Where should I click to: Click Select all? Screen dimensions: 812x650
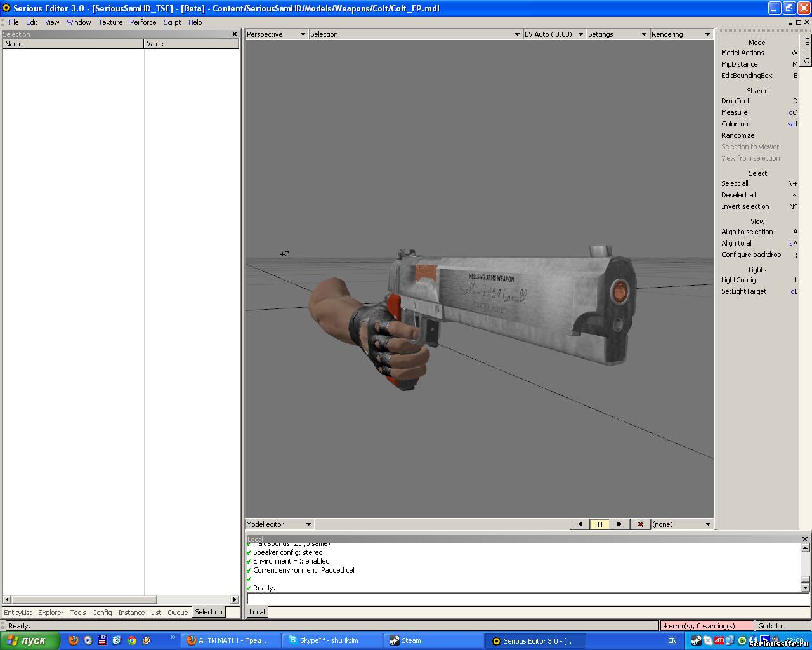[x=759, y=183]
